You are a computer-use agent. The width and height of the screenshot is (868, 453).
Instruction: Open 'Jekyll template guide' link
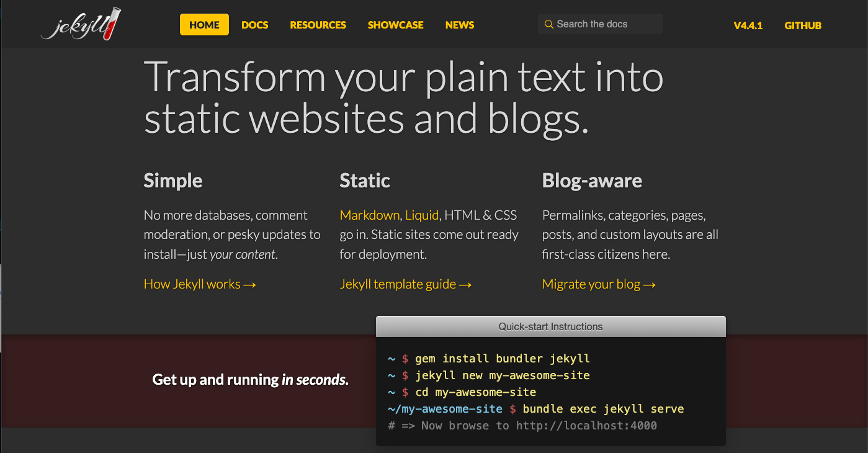[405, 284]
